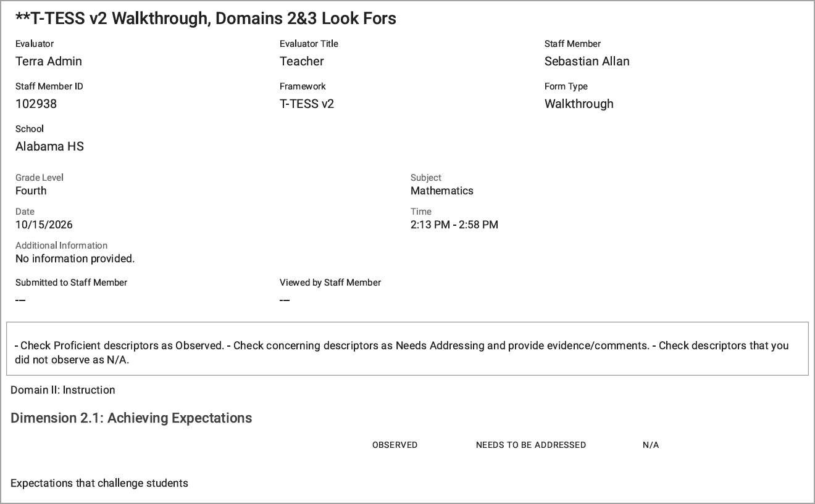Select the school name Alabama HS
Image resolution: width=815 pixels, height=504 pixels.
tap(49, 146)
